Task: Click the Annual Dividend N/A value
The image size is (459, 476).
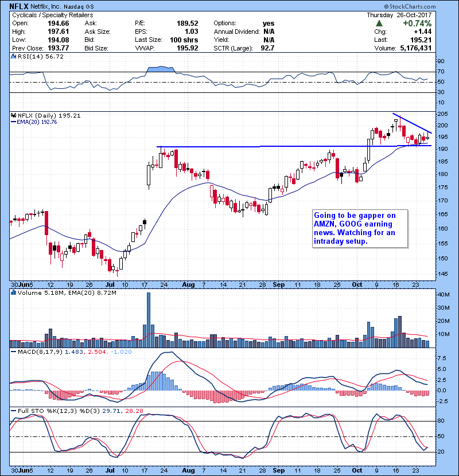Action: pos(269,32)
